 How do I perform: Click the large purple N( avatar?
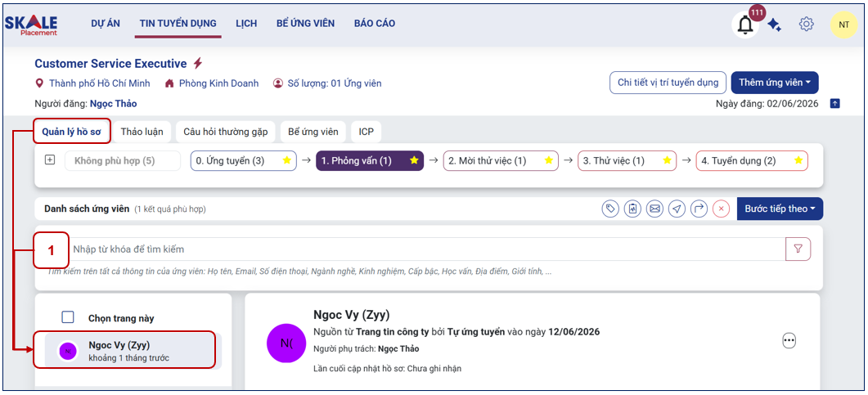tap(286, 343)
